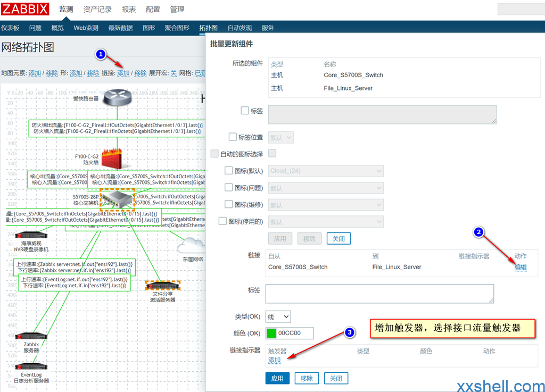Click 添加 next to 形

coord(76,73)
